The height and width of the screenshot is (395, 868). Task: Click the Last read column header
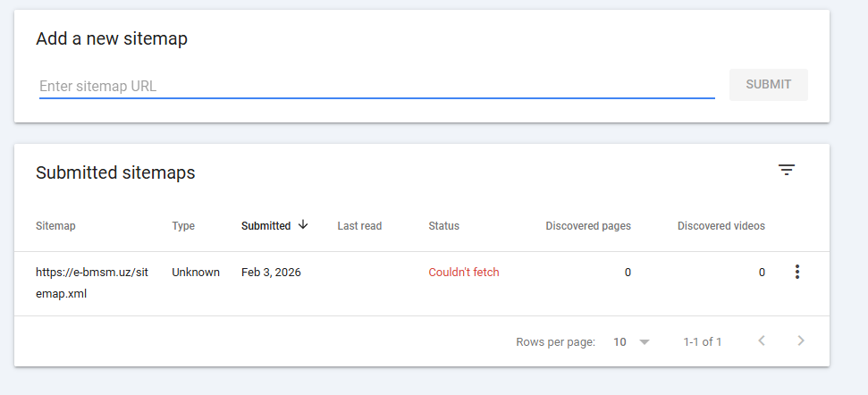359,226
